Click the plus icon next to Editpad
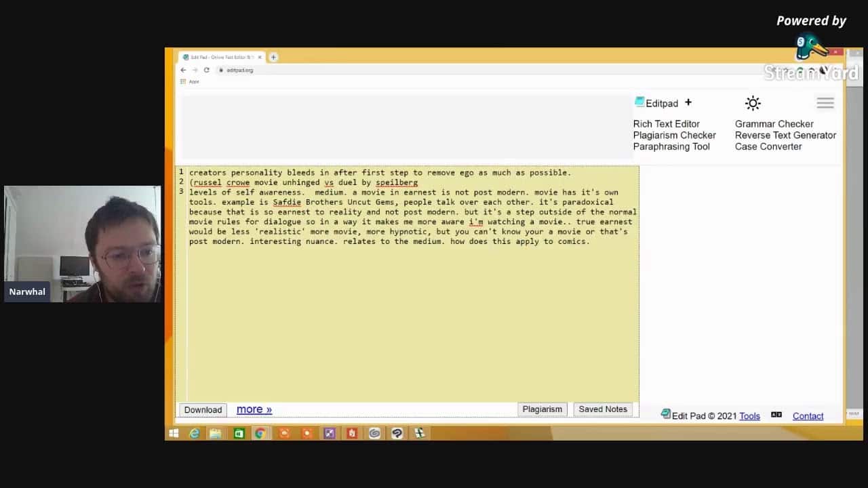Screen dimensions: 868x488 click(x=688, y=102)
